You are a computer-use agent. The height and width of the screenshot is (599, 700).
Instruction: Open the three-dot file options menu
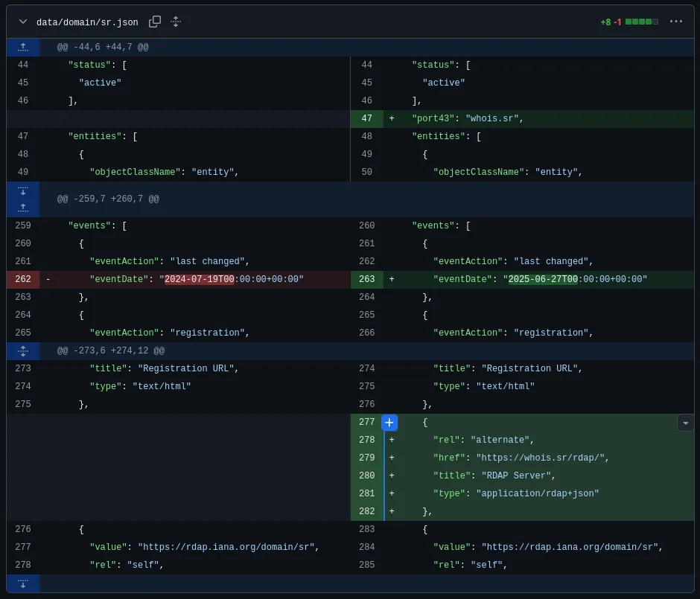(675, 22)
